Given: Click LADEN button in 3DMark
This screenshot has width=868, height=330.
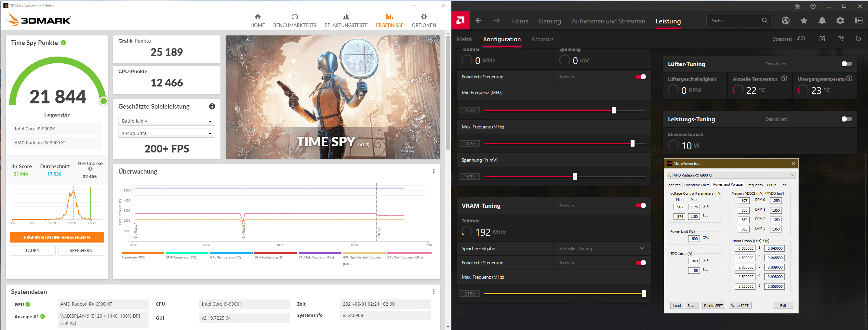Looking at the screenshot, I should [x=33, y=251].
